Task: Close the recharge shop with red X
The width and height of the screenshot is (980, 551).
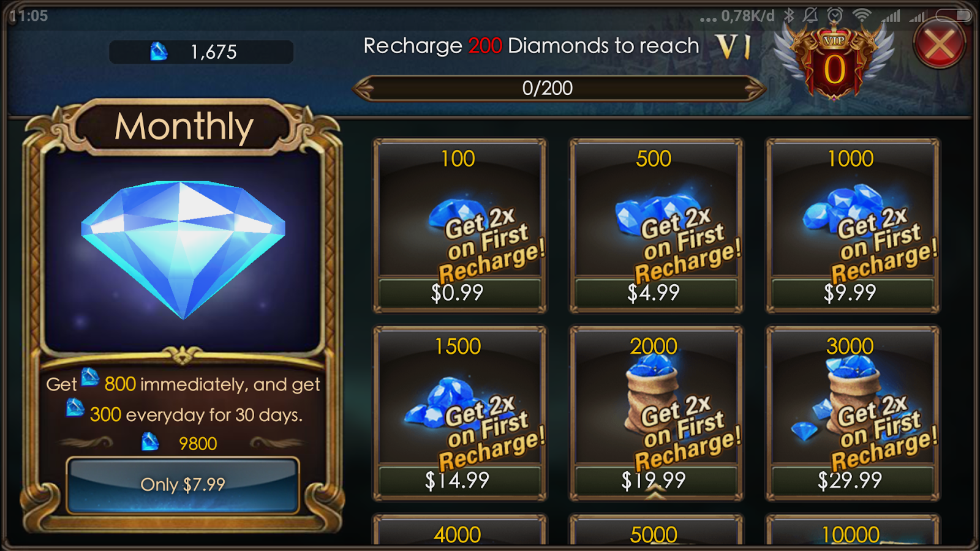Action: coord(939,44)
